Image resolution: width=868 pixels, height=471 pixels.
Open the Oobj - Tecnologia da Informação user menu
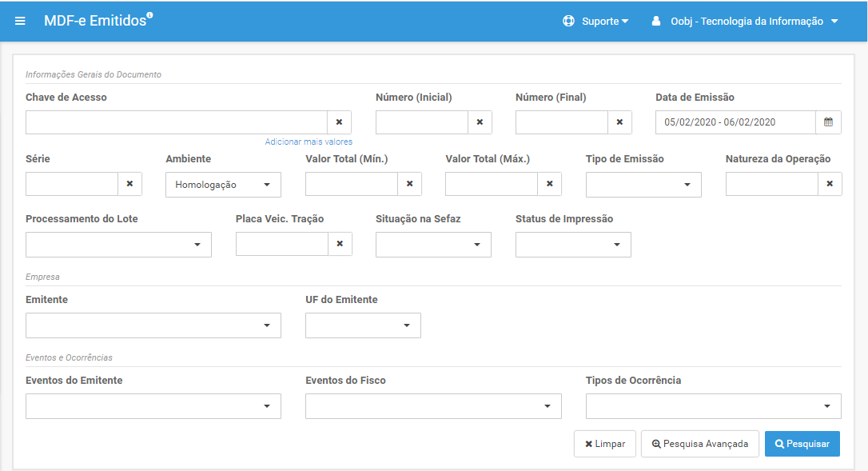pyautogui.click(x=745, y=21)
